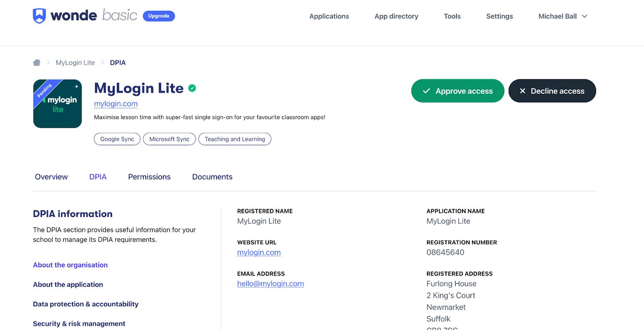Viewport: 644px width, 330px height.
Task: Open the Tools menu item
Action: click(x=452, y=16)
